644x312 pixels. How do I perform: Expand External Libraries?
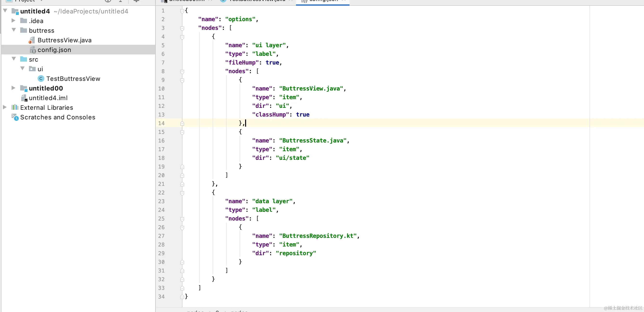pos(5,107)
